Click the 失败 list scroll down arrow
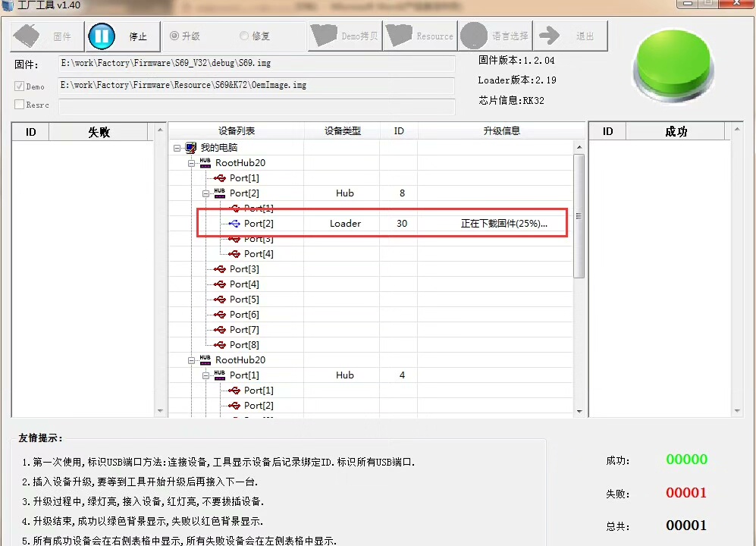This screenshot has height=546, width=756. coord(160,411)
